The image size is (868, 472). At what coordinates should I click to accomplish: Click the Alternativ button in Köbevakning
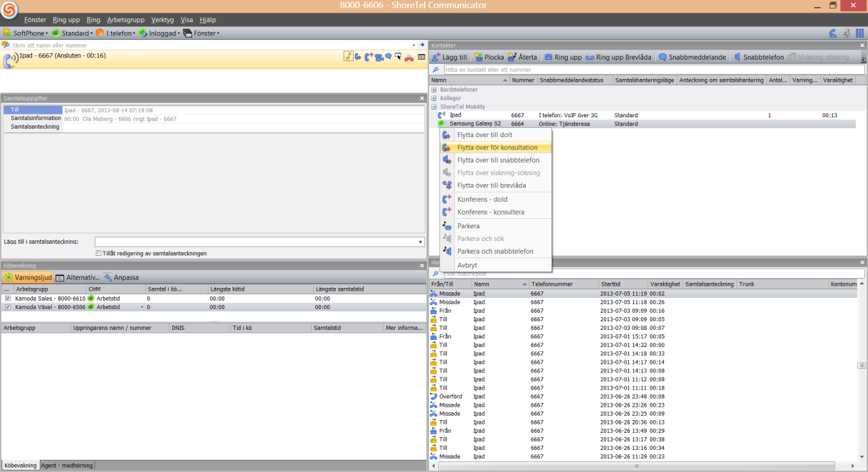[78, 277]
